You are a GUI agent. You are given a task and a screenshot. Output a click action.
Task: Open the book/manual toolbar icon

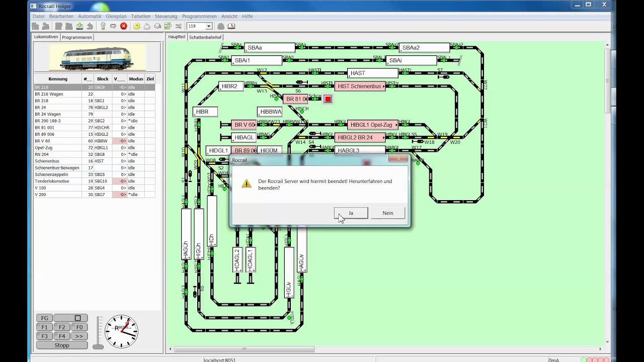tap(231, 26)
